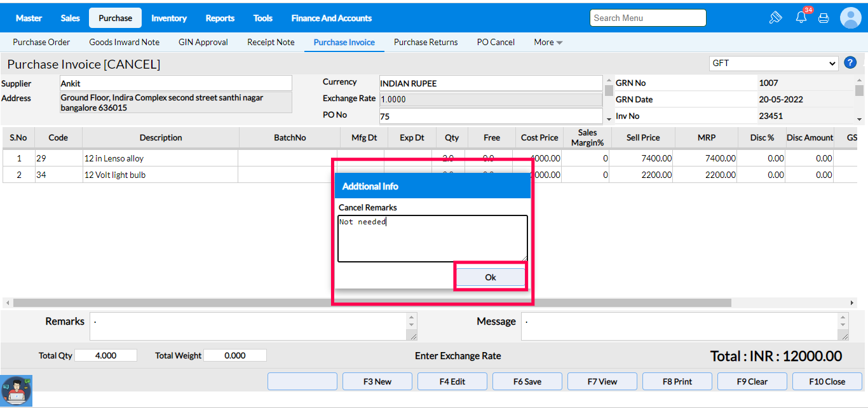Image resolution: width=868 pixels, height=408 pixels.
Task: Click the F10 Close button
Action: click(827, 381)
